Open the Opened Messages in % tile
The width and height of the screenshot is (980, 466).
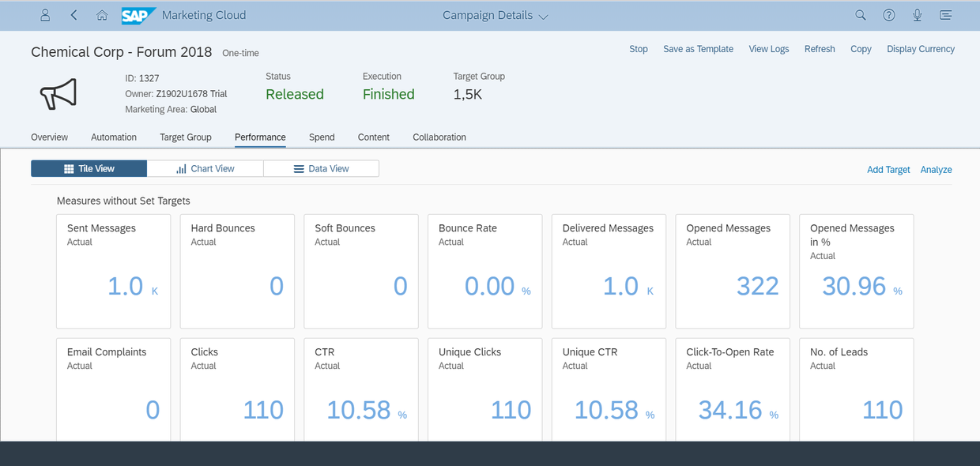click(857, 271)
